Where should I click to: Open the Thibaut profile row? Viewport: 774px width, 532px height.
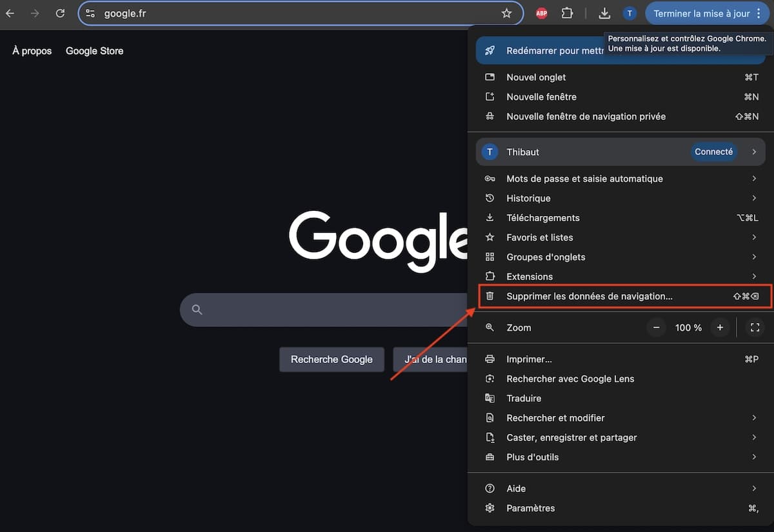620,152
